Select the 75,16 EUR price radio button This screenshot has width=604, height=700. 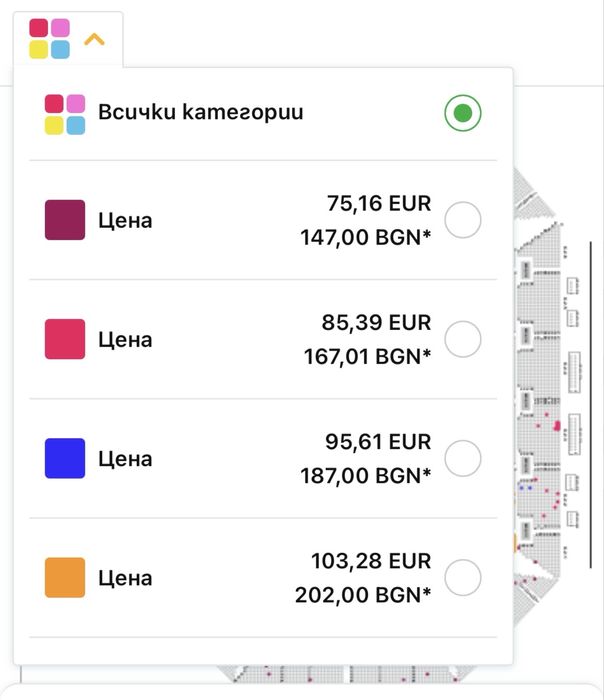tap(462, 220)
